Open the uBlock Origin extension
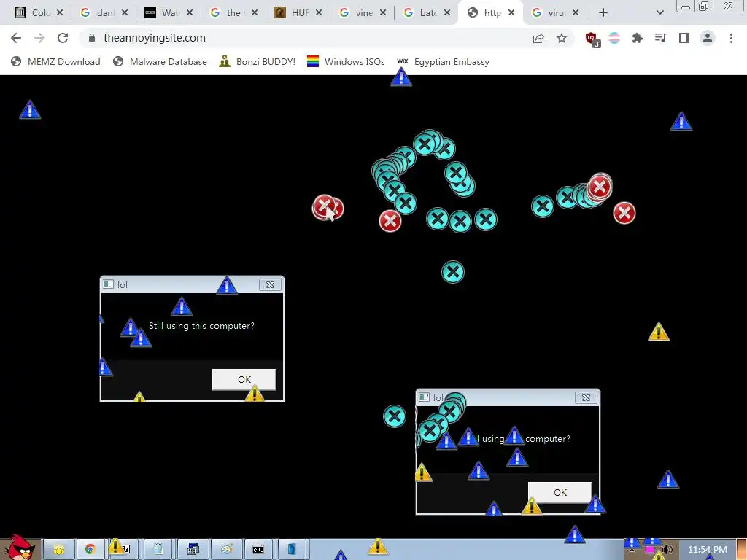747x560 pixels. click(592, 39)
